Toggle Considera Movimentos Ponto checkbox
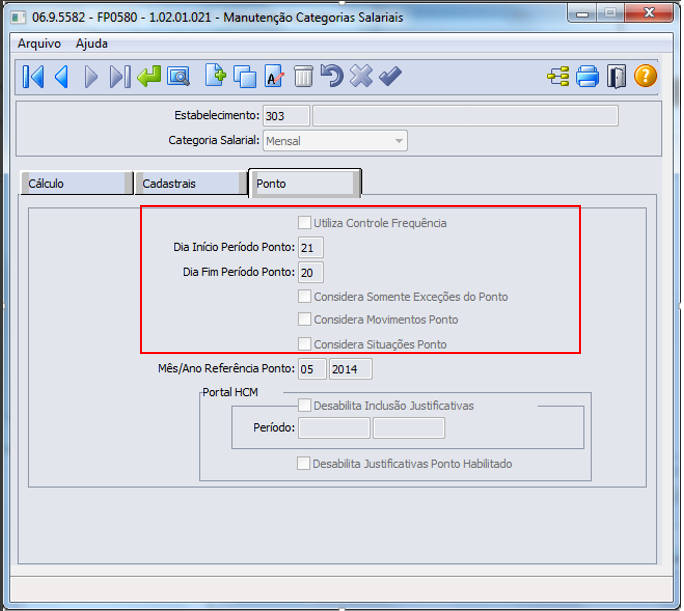This screenshot has width=684, height=611. pyautogui.click(x=304, y=319)
